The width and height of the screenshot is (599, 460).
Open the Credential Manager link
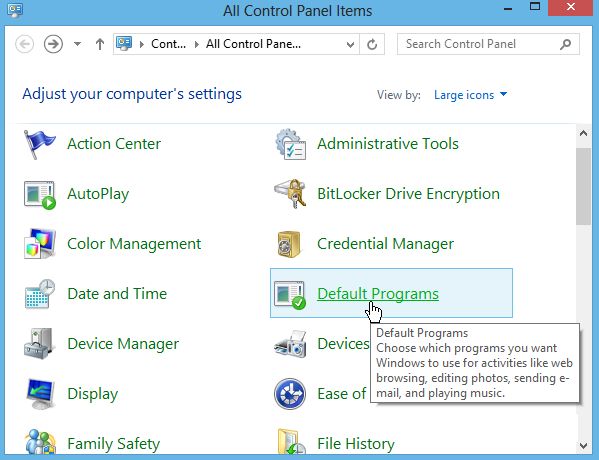coord(385,244)
